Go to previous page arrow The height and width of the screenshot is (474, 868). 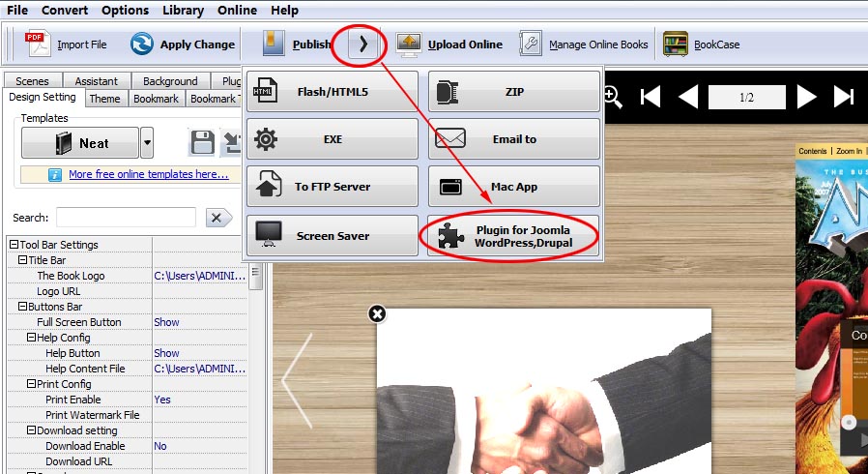(x=688, y=98)
